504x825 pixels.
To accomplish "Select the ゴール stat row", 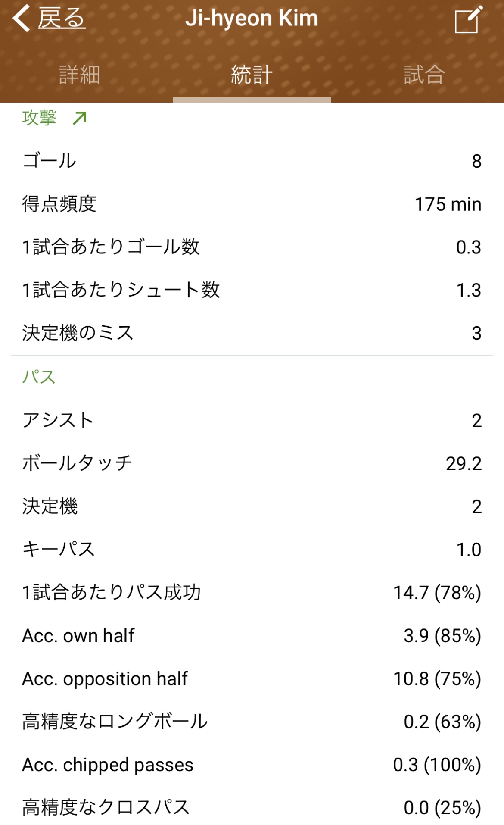I will [x=252, y=161].
